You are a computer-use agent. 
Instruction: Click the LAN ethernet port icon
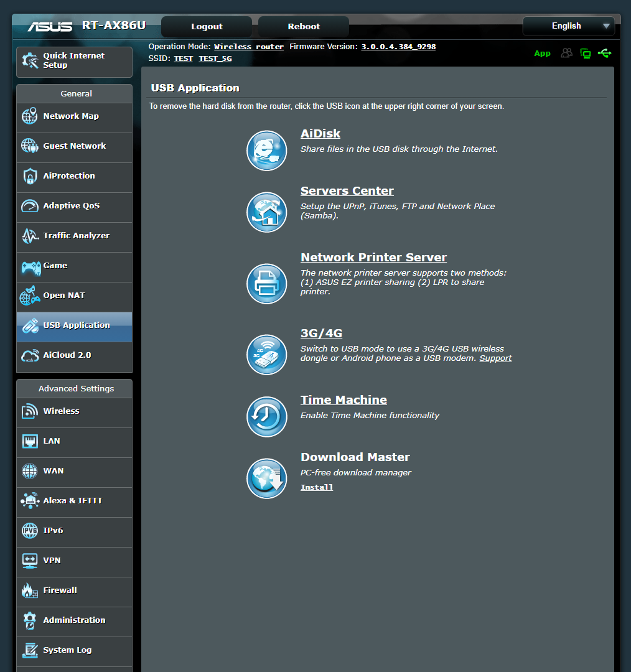coord(30,441)
